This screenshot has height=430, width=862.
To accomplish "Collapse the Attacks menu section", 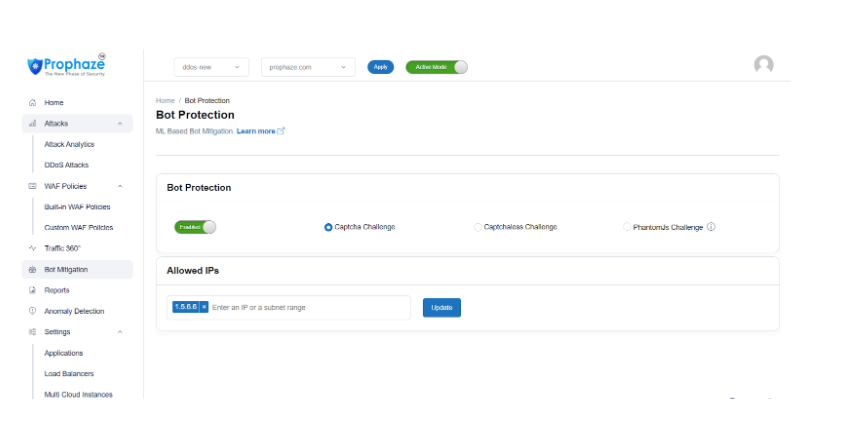I will coord(120,123).
